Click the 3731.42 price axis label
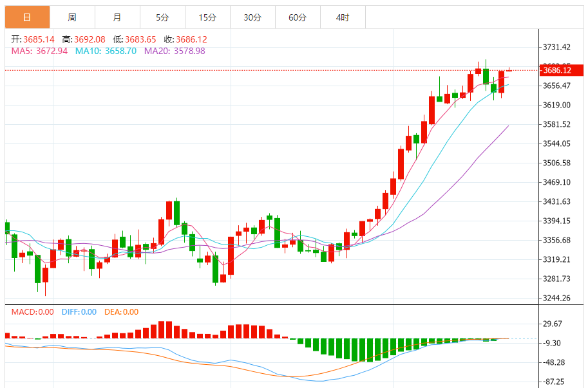 (x=557, y=48)
